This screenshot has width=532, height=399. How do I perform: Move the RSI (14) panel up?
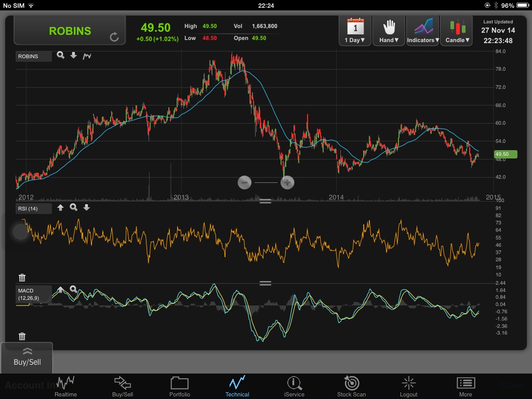pyautogui.click(x=60, y=208)
